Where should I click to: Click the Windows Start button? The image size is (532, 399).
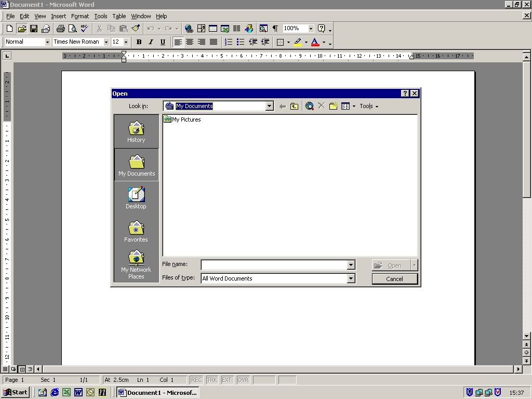(15, 393)
